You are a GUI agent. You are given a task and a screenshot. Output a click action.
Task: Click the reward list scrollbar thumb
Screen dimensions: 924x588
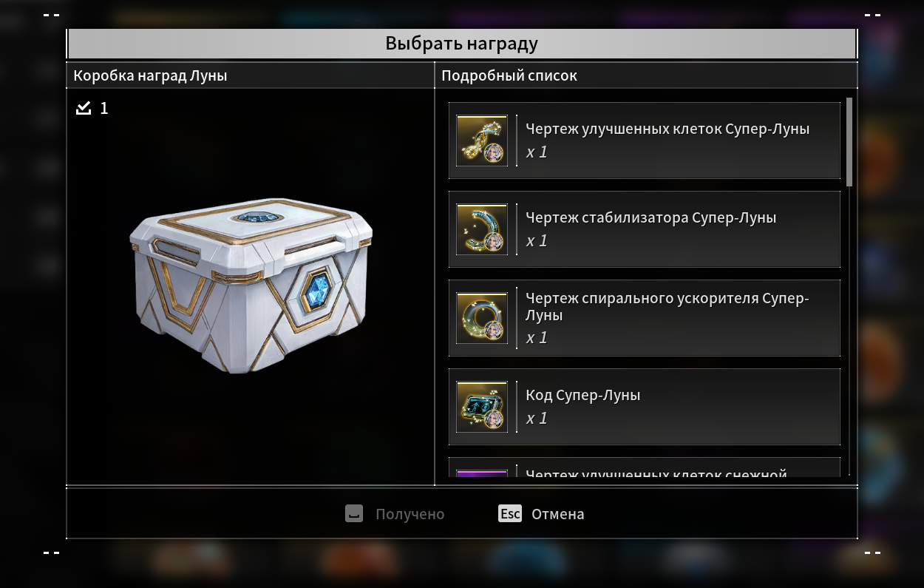click(849, 141)
